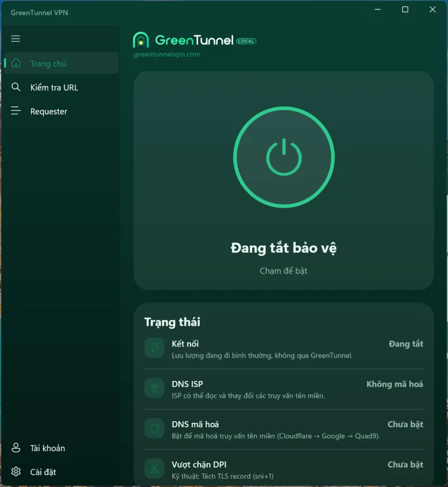Click the Chưa bật status of DNS mã hoá
448x487 pixels.
(x=405, y=424)
